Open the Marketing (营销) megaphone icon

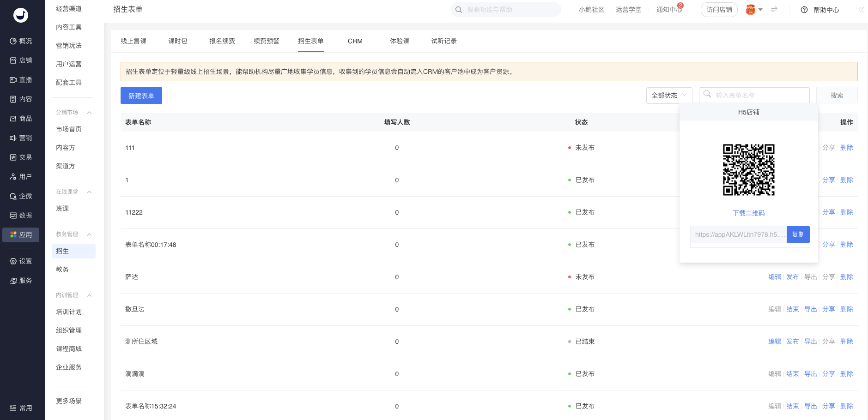(x=13, y=138)
